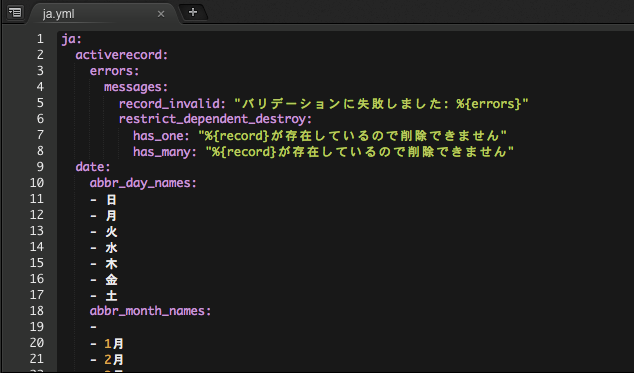This screenshot has width=634, height=373.
Task: Click line number 18 in the gutter
Action: (x=37, y=311)
